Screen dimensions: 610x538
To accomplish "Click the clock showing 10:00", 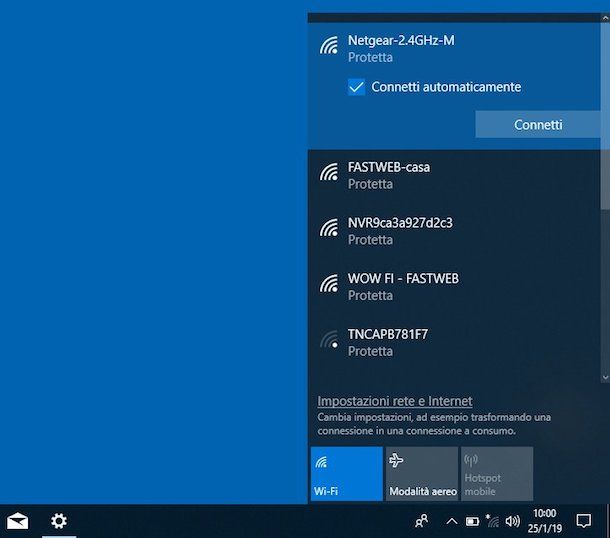I will click(x=545, y=520).
